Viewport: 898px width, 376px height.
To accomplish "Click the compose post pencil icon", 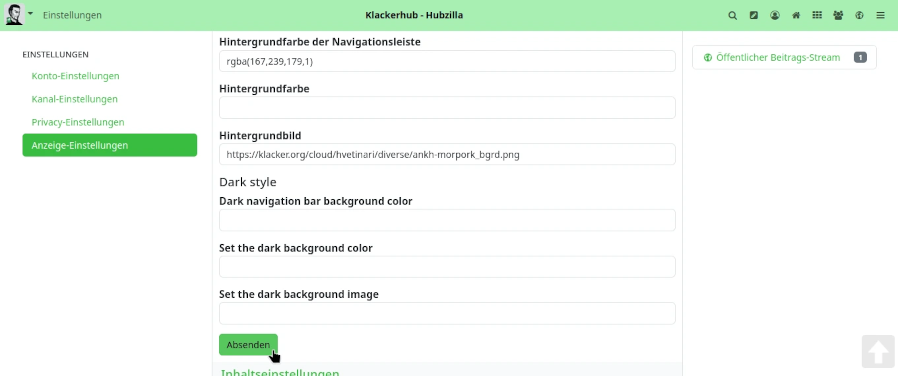I will point(754,15).
